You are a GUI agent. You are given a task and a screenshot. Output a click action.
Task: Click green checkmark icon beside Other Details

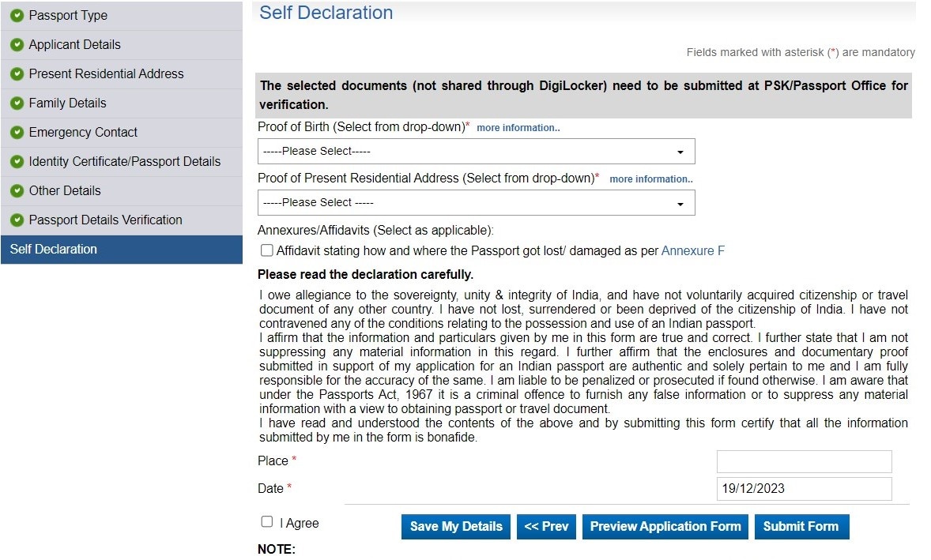pos(17,191)
